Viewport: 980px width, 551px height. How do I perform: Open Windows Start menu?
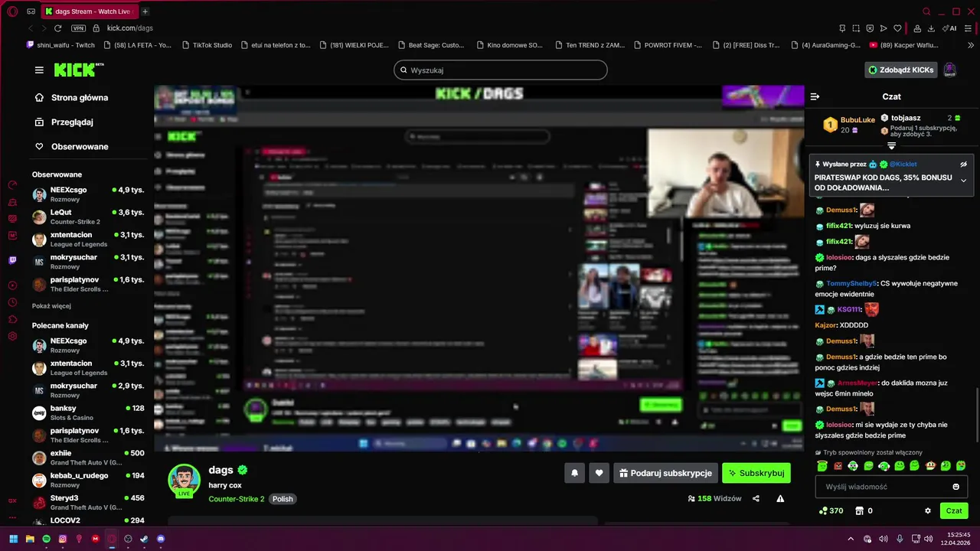pos(13,539)
